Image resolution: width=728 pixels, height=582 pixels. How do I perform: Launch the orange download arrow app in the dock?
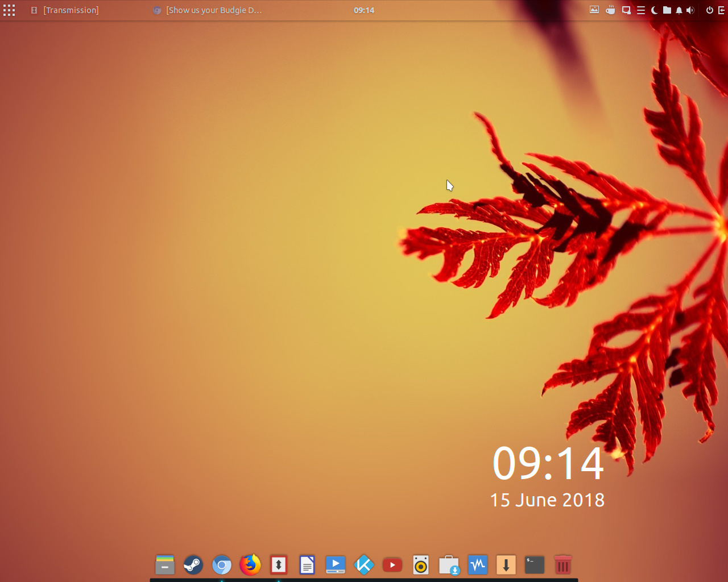pyautogui.click(x=506, y=565)
